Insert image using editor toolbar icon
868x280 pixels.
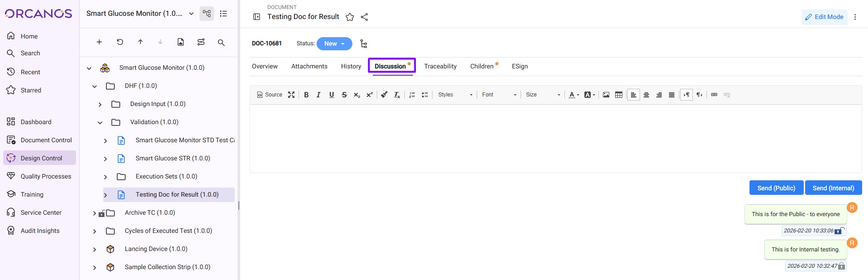pyautogui.click(x=606, y=95)
